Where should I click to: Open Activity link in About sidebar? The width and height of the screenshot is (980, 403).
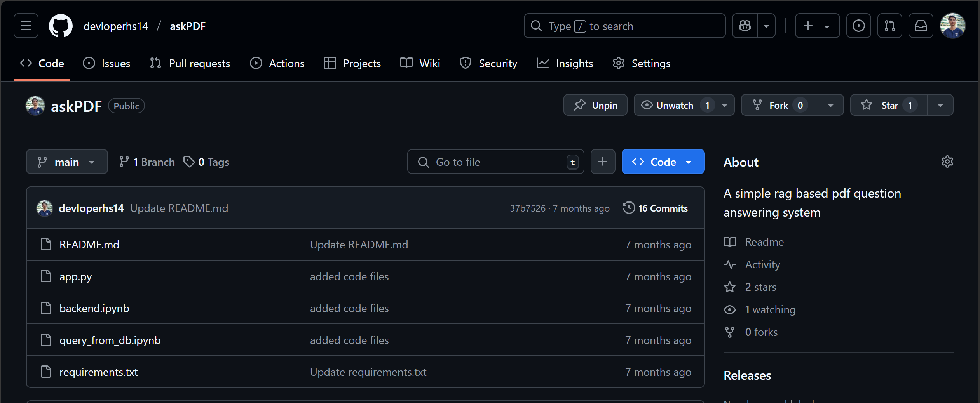pos(752,264)
